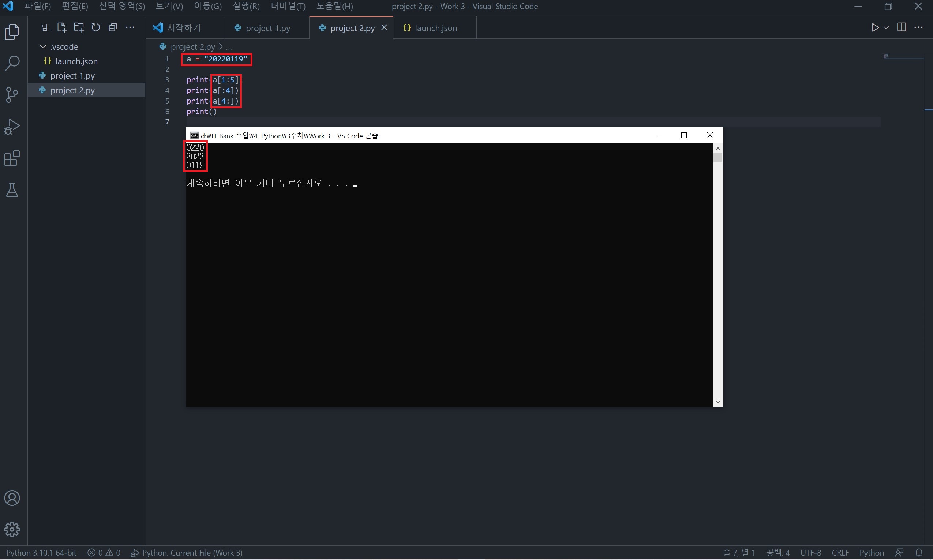Split the editor to the right

901,27
